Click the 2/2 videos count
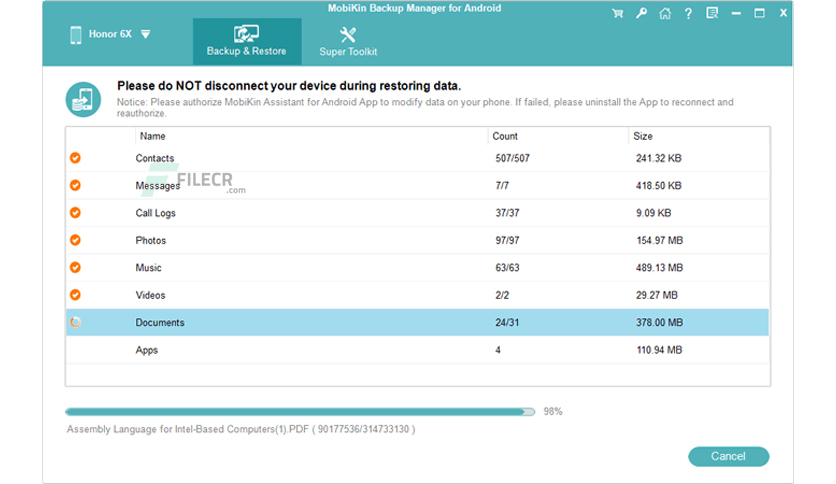 (x=502, y=295)
